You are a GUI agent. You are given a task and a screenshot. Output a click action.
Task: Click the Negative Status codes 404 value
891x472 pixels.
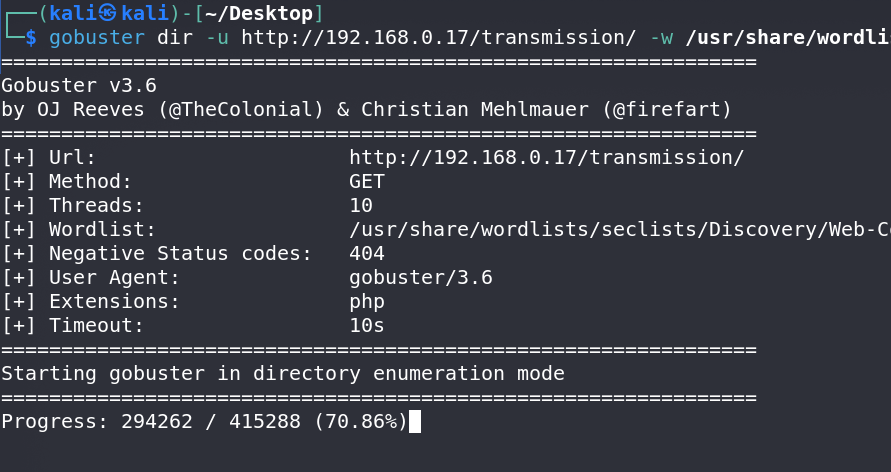click(x=367, y=253)
